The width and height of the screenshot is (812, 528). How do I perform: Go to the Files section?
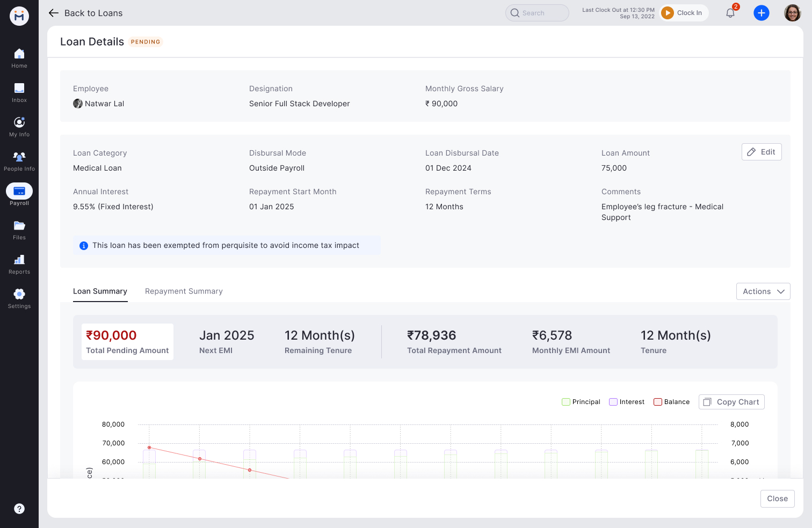[19, 229]
